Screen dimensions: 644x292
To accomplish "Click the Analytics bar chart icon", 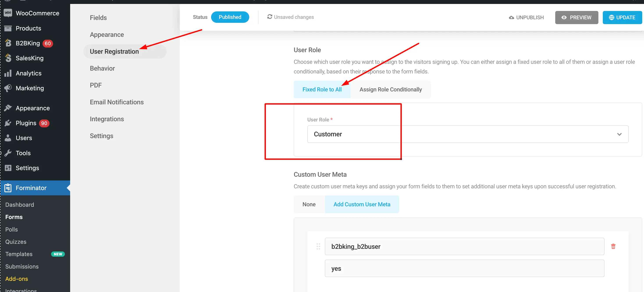I will tap(8, 73).
